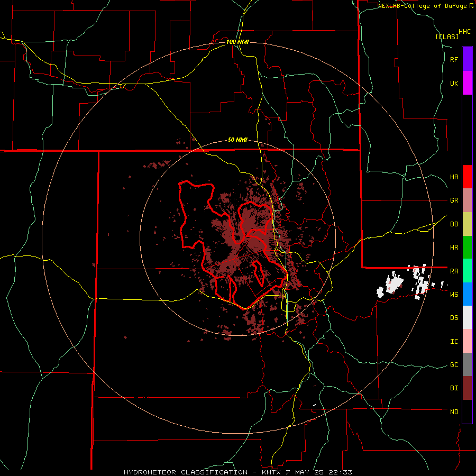This screenshot has width=476, height=476.
Task: Click the ND legend label
Action: pos(454,412)
